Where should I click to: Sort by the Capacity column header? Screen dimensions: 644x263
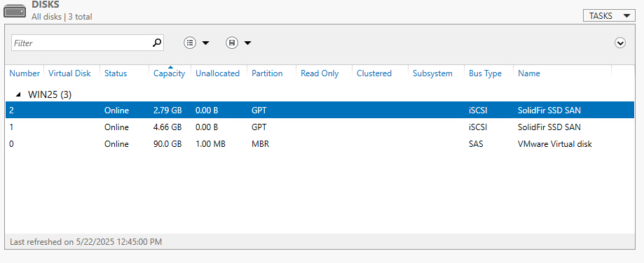169,73
